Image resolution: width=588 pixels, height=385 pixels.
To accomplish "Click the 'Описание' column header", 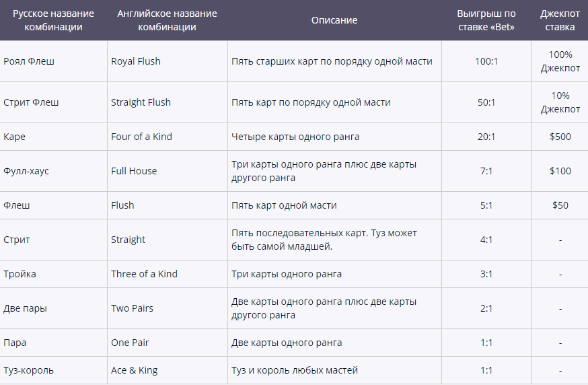I will coord(334,20).
